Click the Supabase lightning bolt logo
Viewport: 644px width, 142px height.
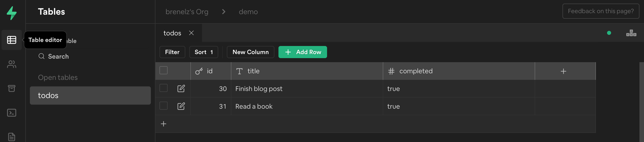12,13
